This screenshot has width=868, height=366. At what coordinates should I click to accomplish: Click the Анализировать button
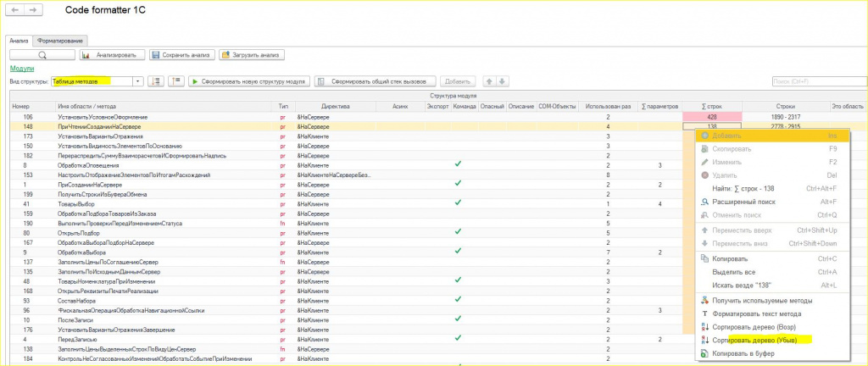point(113,55)
